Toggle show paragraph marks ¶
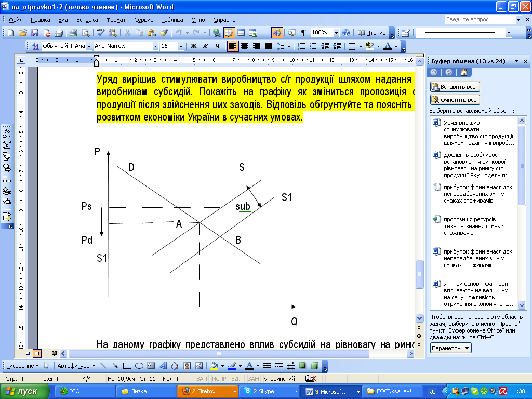 point(304,33)
